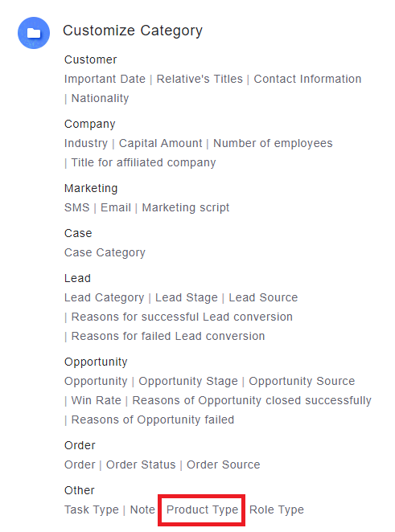Open the Case Category link
Image resolution: width=395 pixels, height=532 pixels.
point(105,253)
